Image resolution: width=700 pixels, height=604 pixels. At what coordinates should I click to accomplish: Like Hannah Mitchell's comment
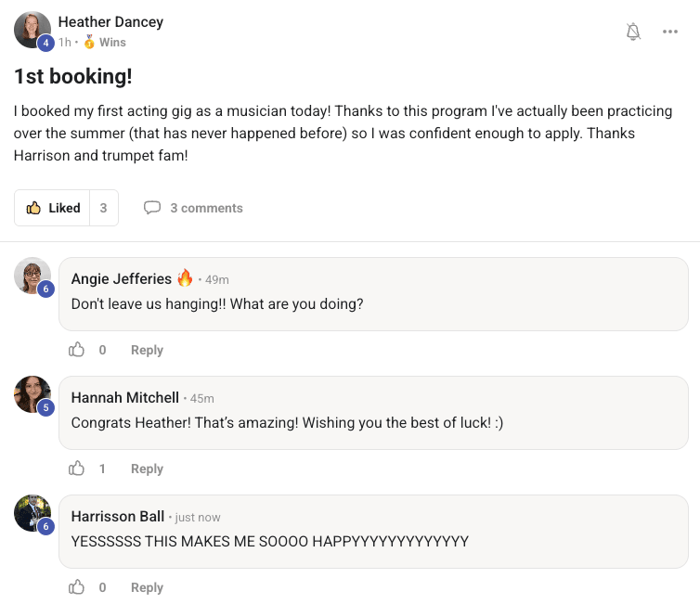77,469
